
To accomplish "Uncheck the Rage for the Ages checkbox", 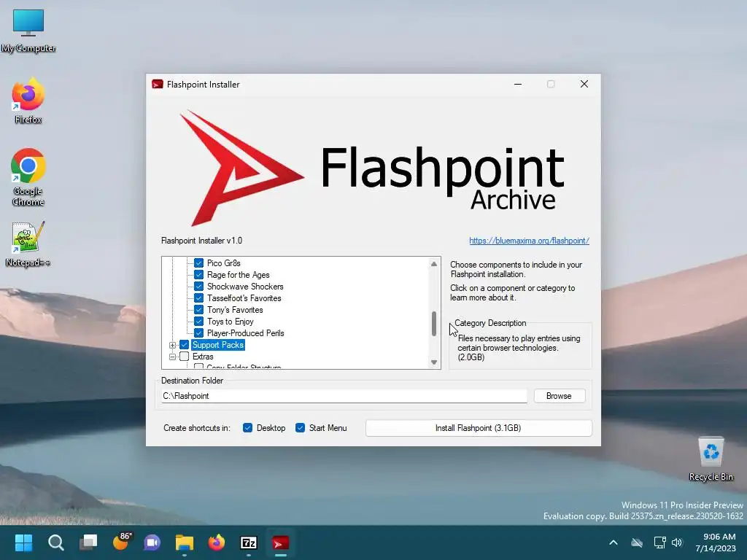I will click(198, 275).
